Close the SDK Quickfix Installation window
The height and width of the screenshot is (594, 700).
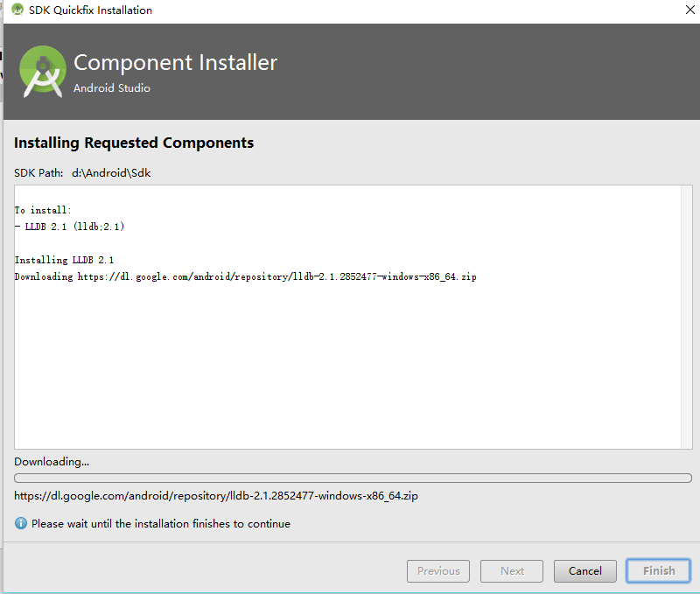click(x=689, y=10)
